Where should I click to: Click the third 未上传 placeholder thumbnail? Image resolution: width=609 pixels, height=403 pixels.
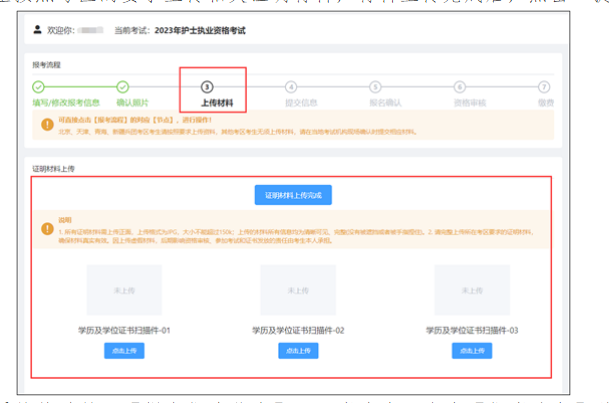click(x=471, y=291)
